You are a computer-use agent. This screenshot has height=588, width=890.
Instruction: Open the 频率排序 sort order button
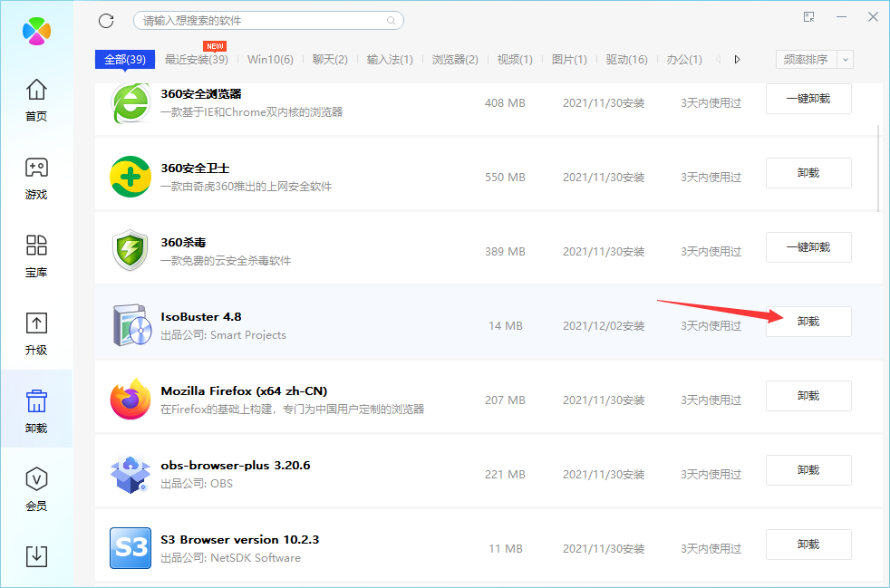click(x=805, y=60)
